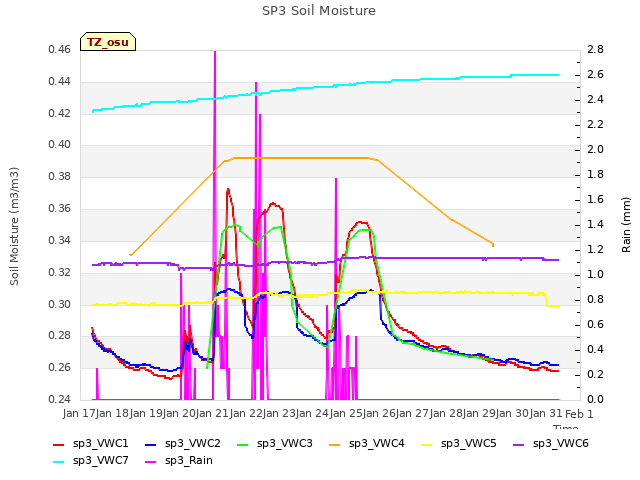Screen dimensions: 640x480
Task: Click the 0.34 left axis value
Action: click(x=60, y=240)
